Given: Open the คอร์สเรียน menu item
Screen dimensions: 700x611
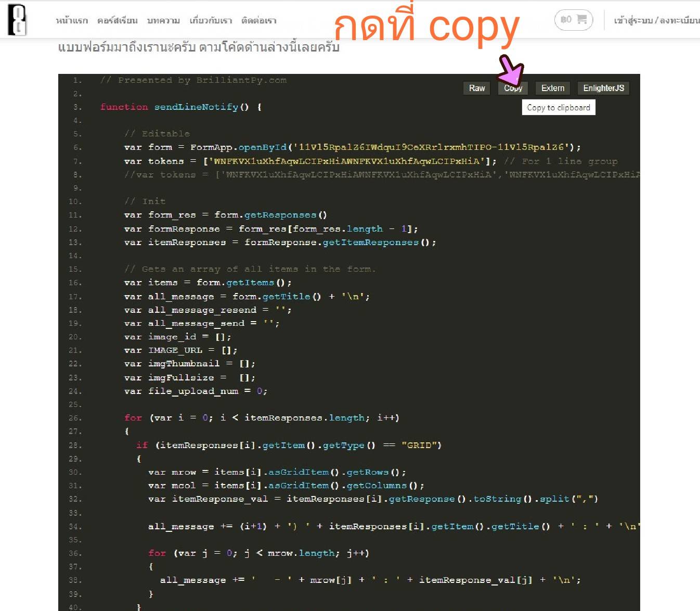Looking at the screenshot, I should (x=117, y=21).
